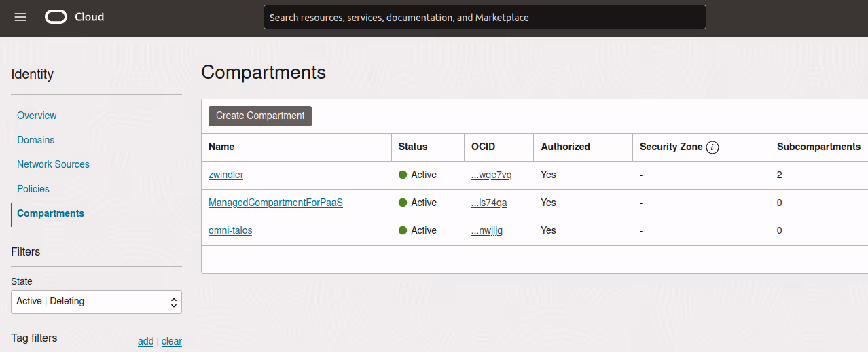Open Policies in the sidebar

coord(33,189)
